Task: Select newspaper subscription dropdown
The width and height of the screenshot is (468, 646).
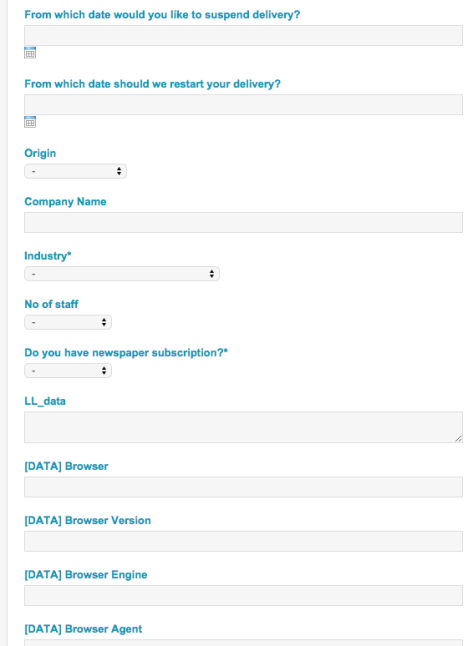Action: [x=68, y=371]
